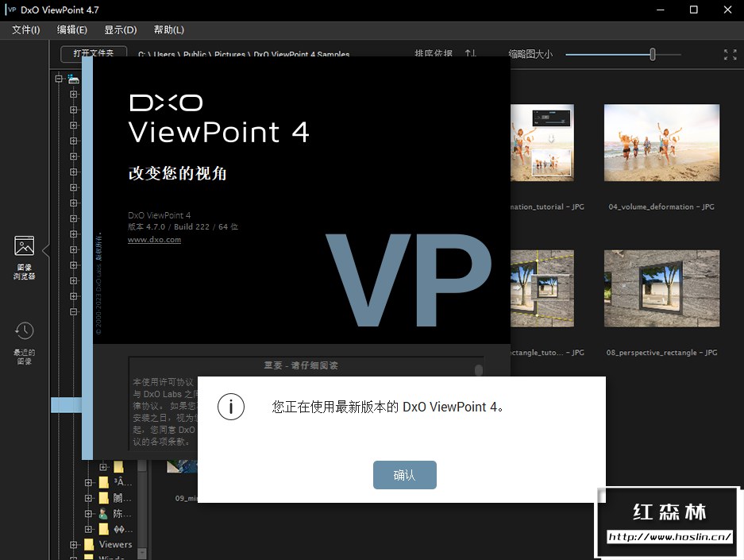744x560 pixels.
Task: Open the 08_perspective_rectangle thumbnail
Action: pos(661,288)
